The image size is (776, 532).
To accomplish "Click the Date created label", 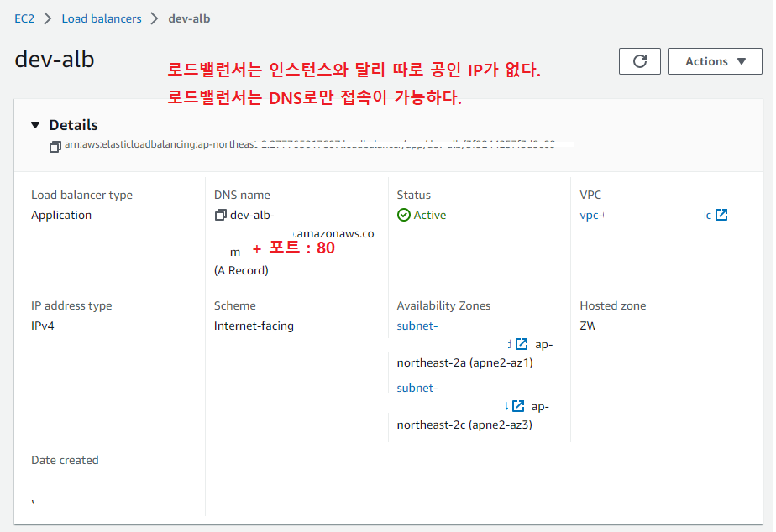I will [x=65, y=460].
